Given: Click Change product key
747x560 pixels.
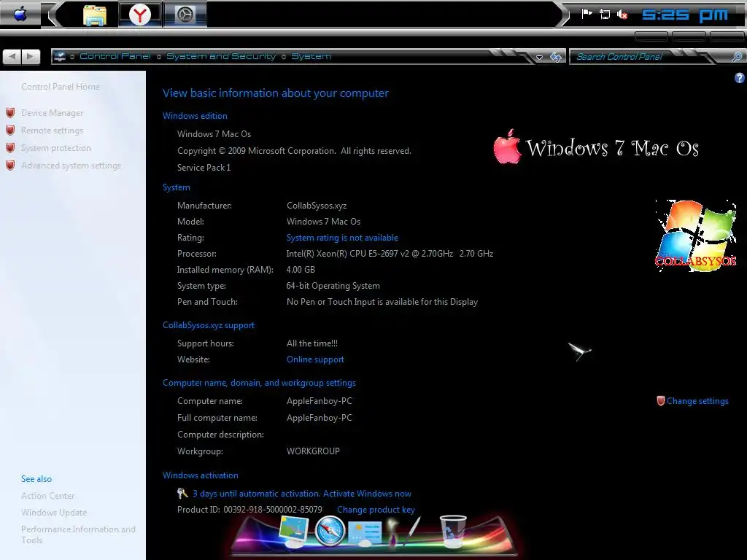Looking at the screenshot, I should click(x=376, y=510).
